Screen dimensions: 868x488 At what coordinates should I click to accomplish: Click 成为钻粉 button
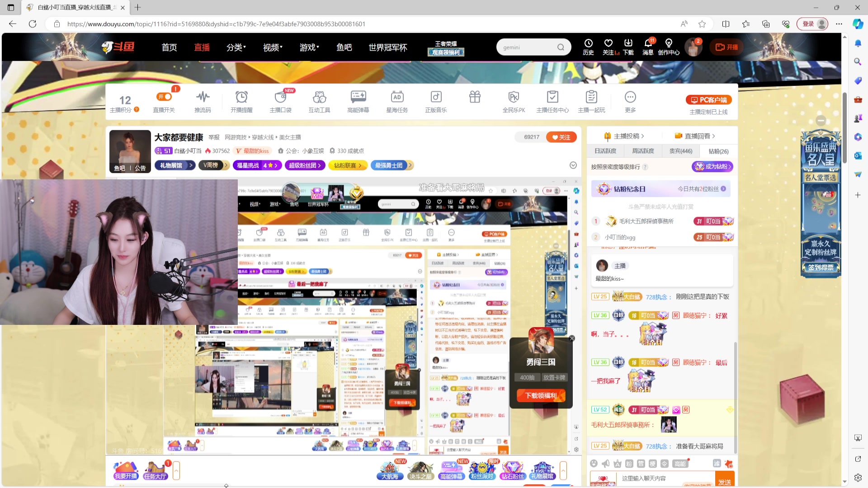pos(712,167)
